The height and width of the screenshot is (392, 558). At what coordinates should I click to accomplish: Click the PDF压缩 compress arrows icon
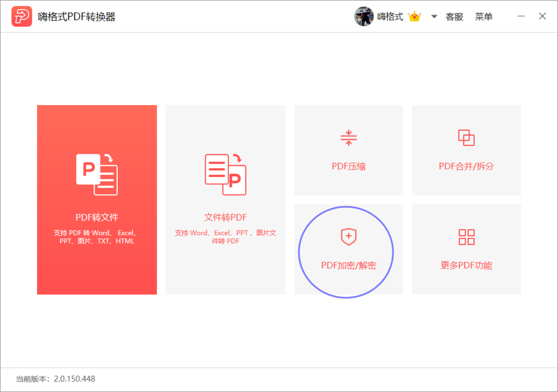click(x=349, y=138)
